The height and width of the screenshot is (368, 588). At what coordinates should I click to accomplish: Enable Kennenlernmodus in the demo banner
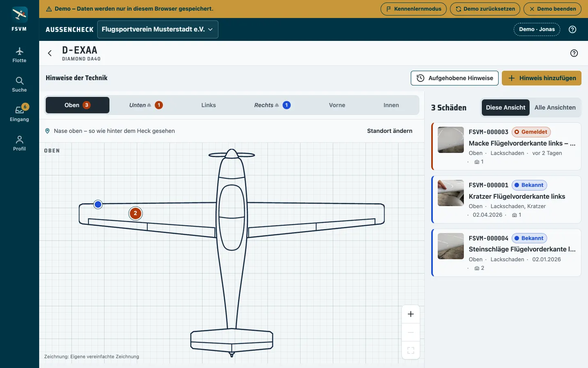point(414,9)
